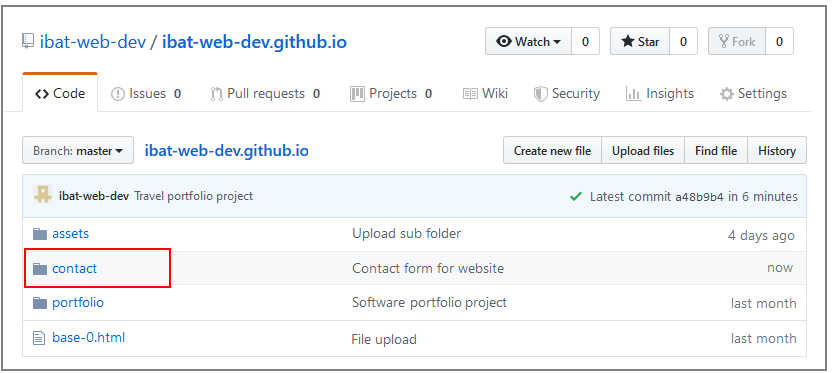Click the ibat-web-dev commit author name

point(94,196)
